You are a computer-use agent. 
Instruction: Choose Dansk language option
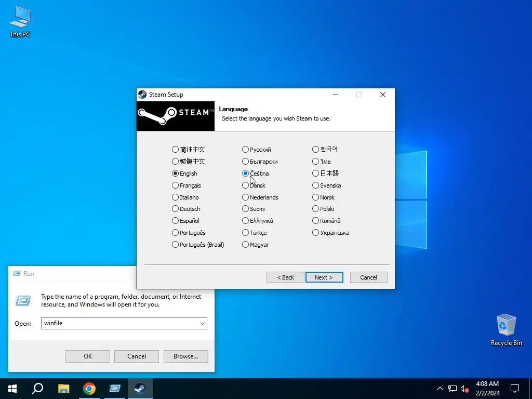click(x=254, y=185)
